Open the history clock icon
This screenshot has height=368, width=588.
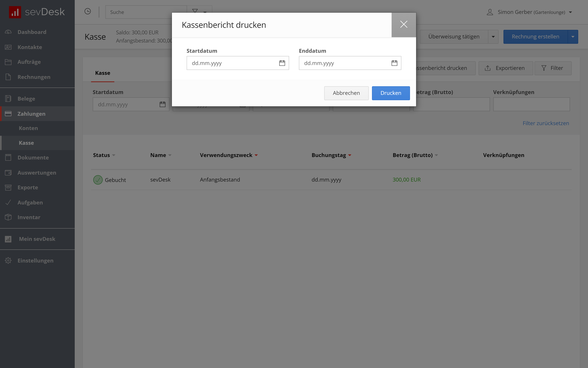(x=88, y=11)
